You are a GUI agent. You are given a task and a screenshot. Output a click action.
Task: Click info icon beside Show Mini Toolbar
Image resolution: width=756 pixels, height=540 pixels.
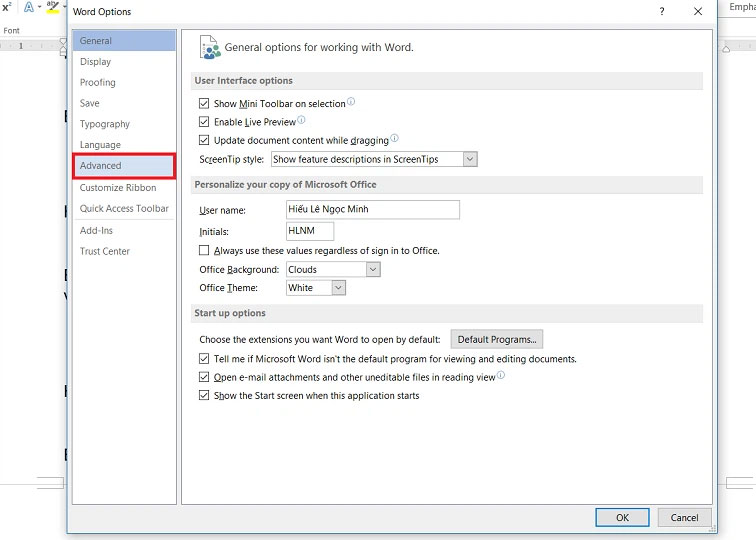[x=351, y=102]
